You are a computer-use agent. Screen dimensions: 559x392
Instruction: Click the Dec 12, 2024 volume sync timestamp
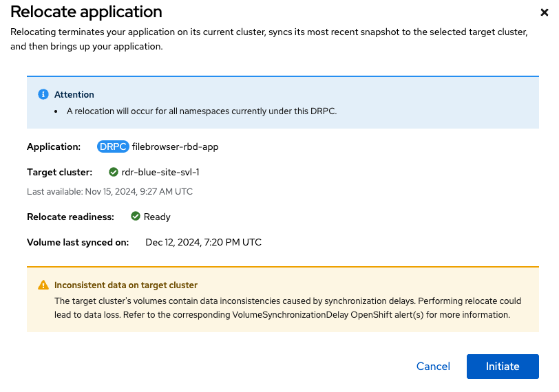203,242
